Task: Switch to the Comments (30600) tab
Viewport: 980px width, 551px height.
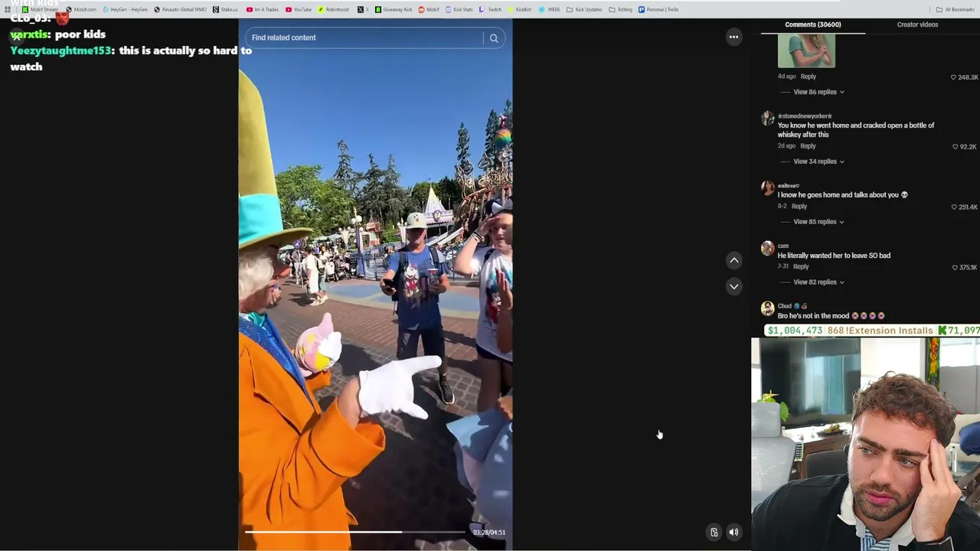Action: (812, 24)
